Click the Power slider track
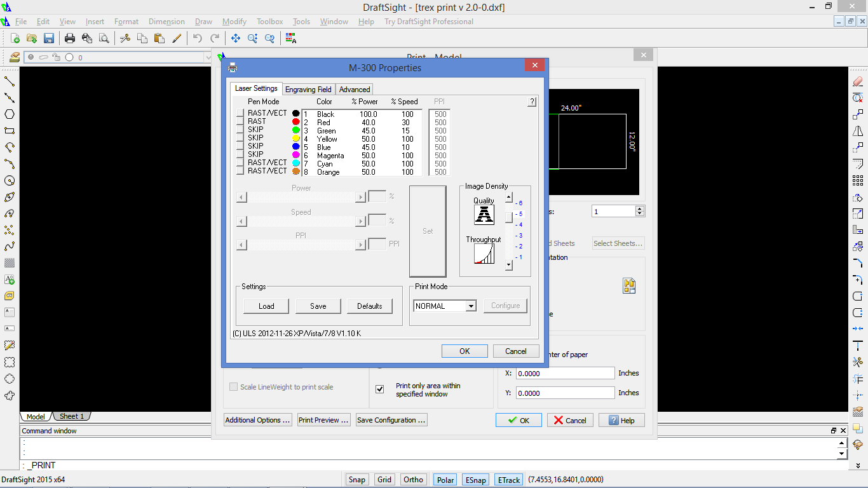This screenshot has height=488, width=868. point(301,197)
